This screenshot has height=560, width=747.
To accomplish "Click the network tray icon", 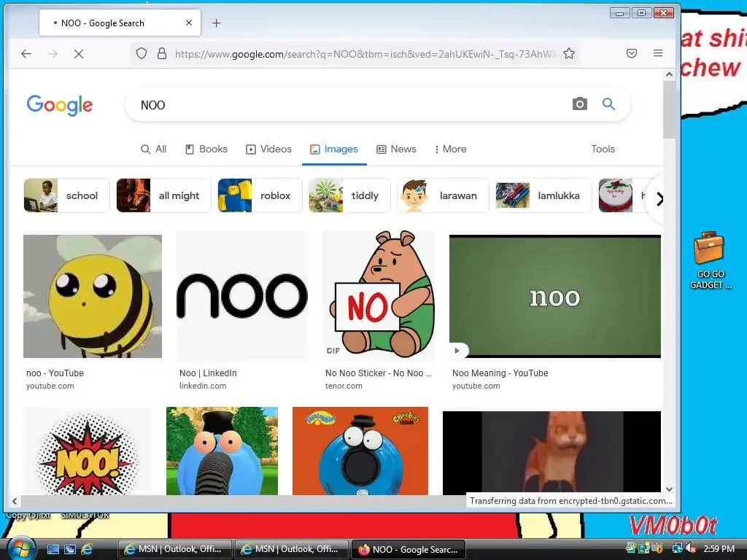I will [x=677, y=548].
